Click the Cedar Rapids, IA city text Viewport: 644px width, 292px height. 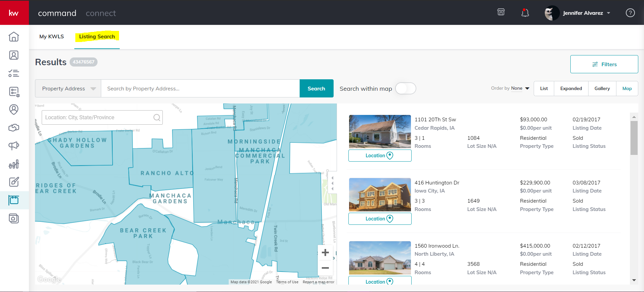tap(434, 128)
